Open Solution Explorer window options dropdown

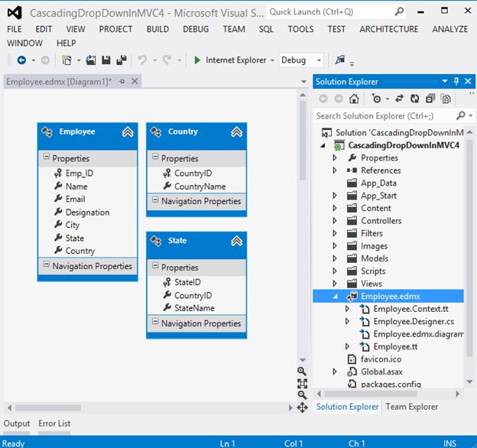(445, 81)
